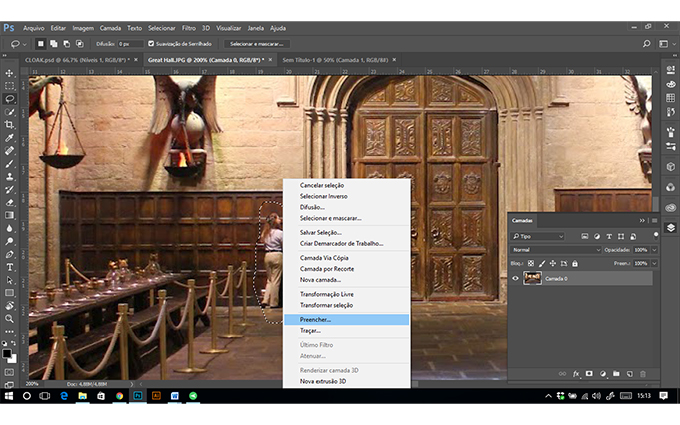Collapse the Camadas panel with double arrows
The height and width of the screenshot is (425, 680).
642,220
